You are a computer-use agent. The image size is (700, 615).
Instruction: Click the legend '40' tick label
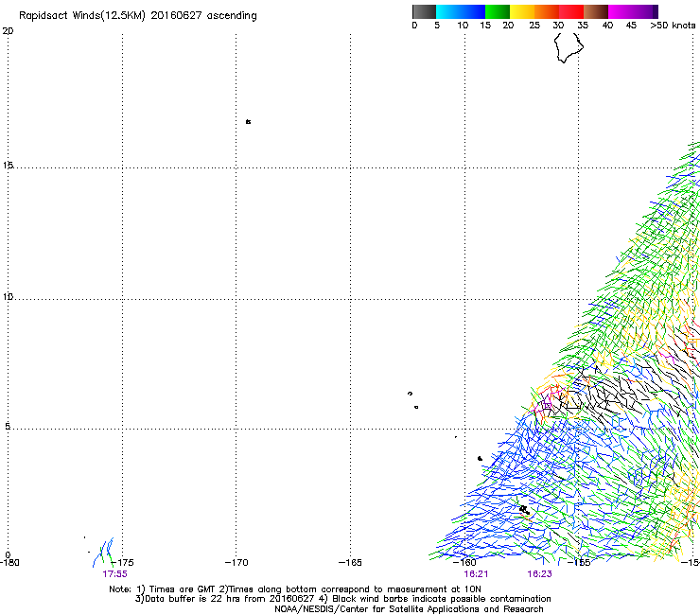tap(607, 26)
